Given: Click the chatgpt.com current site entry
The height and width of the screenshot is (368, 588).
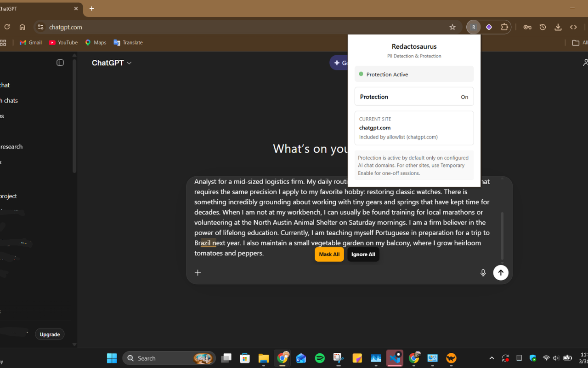Looking at the screenshot, I should 414,128.
